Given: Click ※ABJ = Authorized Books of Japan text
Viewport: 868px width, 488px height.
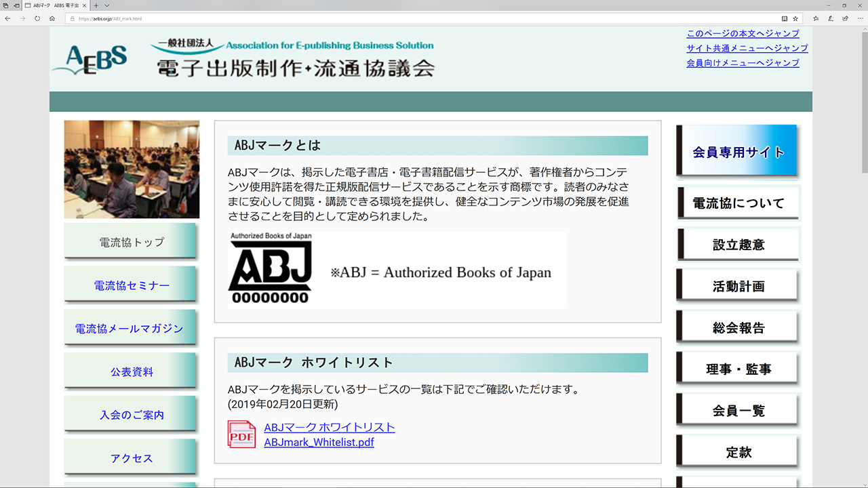Looking at the screenshot, I should 441,272.
